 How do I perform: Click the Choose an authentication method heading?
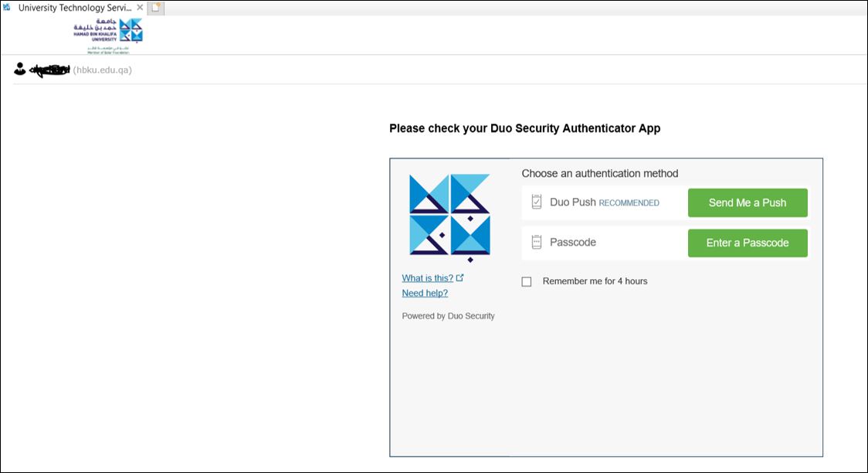coord(599,173)
